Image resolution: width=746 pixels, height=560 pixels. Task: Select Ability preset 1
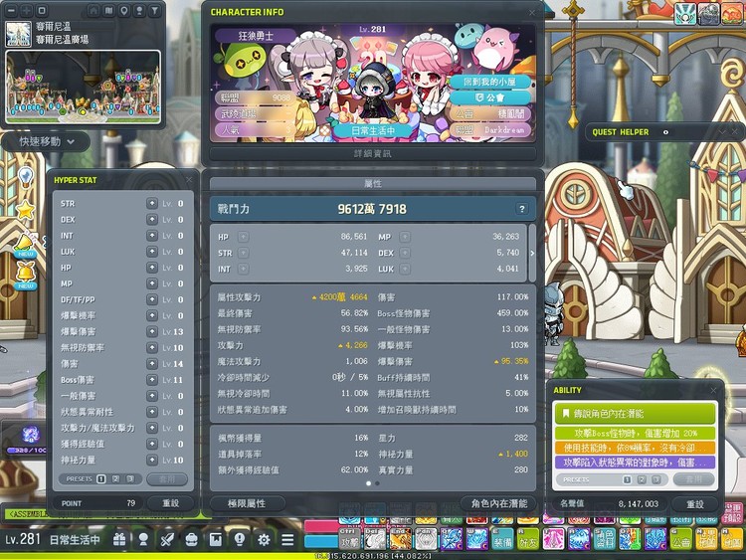(627, 479)
